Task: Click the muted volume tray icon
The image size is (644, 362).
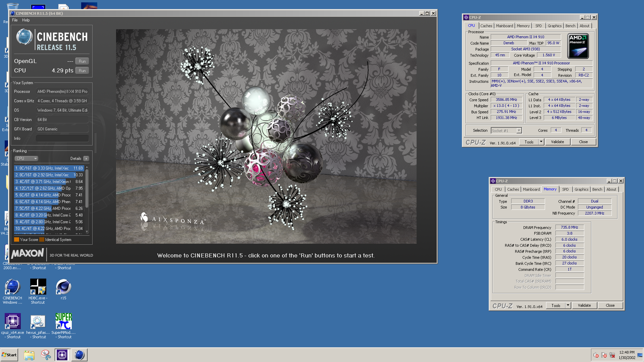Action: [x=596, y=355]
